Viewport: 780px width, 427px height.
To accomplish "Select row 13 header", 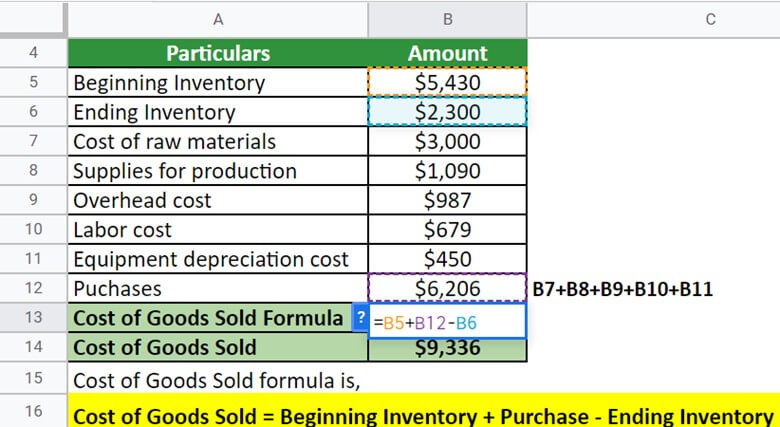I will pyautogui.click(x=33, y=317).
